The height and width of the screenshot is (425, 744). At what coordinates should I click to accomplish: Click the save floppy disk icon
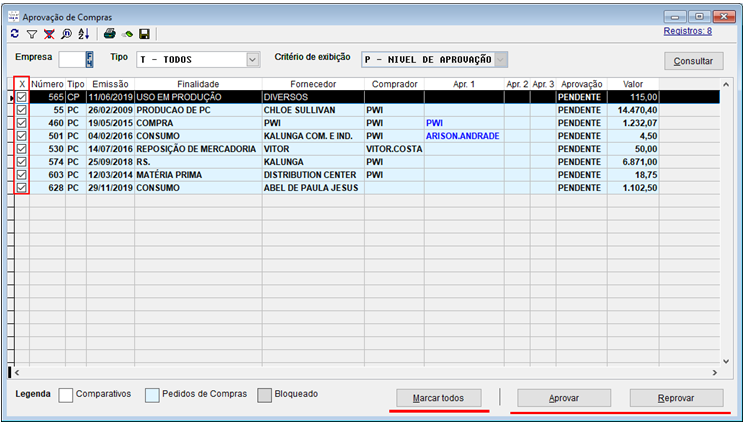145,34
